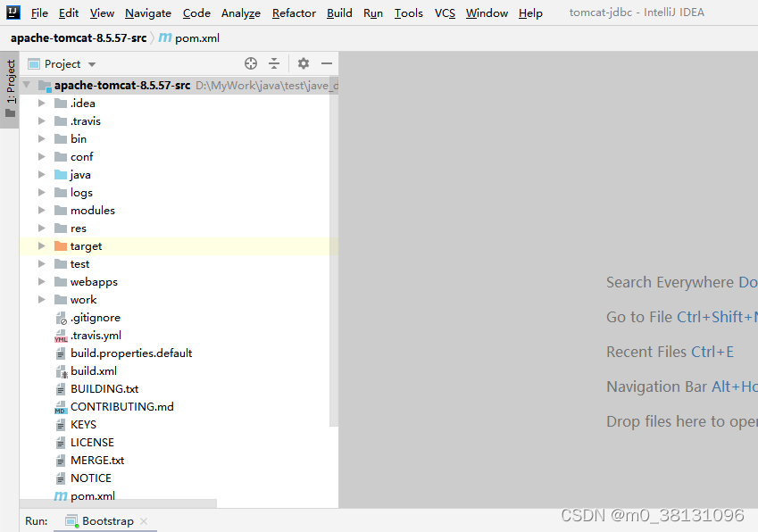Click the Project tree horizontal scrollbar

tap(119, 503)
